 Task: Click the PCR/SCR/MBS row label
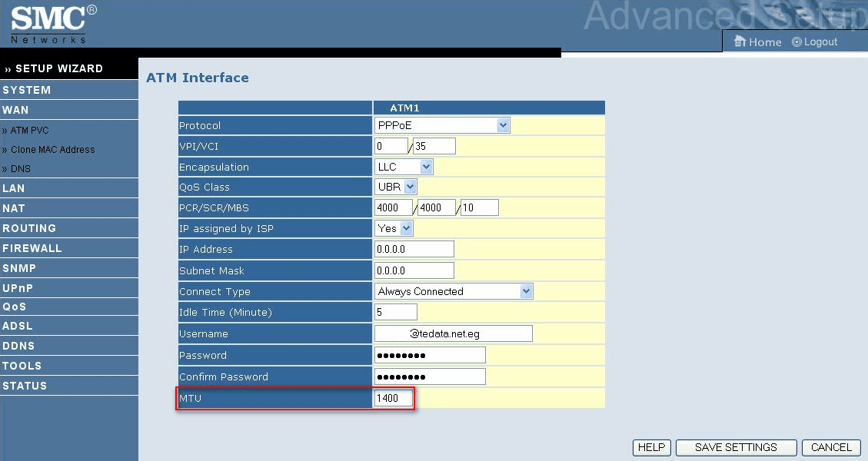coord(214,208)
